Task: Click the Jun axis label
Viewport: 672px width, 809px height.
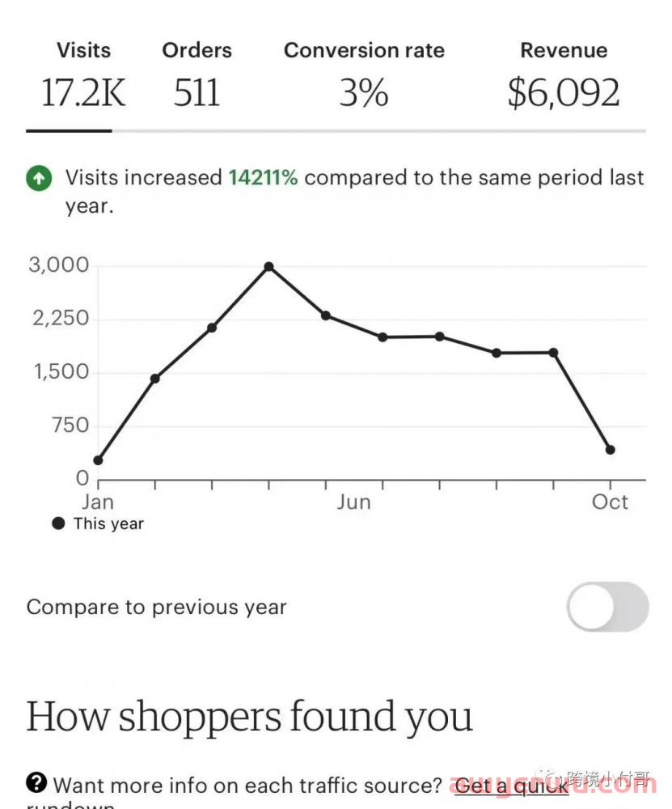Action: click(354, 502)
